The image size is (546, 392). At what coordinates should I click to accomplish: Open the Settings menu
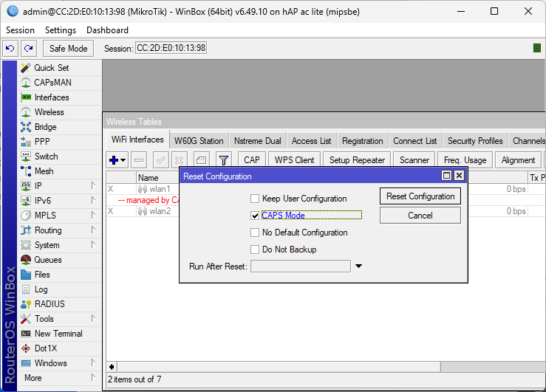61,30
